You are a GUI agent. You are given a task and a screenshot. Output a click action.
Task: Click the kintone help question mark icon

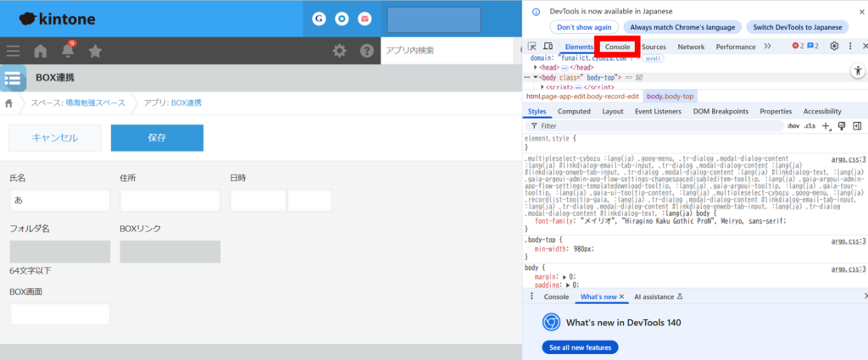point(366,51)
